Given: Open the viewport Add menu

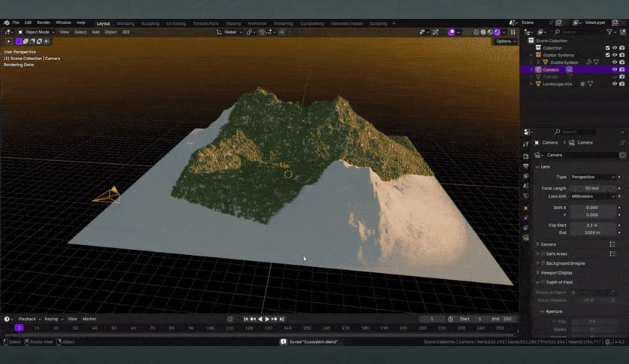Looking at the screenshot, I should pyautogui.click(x=96, y=32).
